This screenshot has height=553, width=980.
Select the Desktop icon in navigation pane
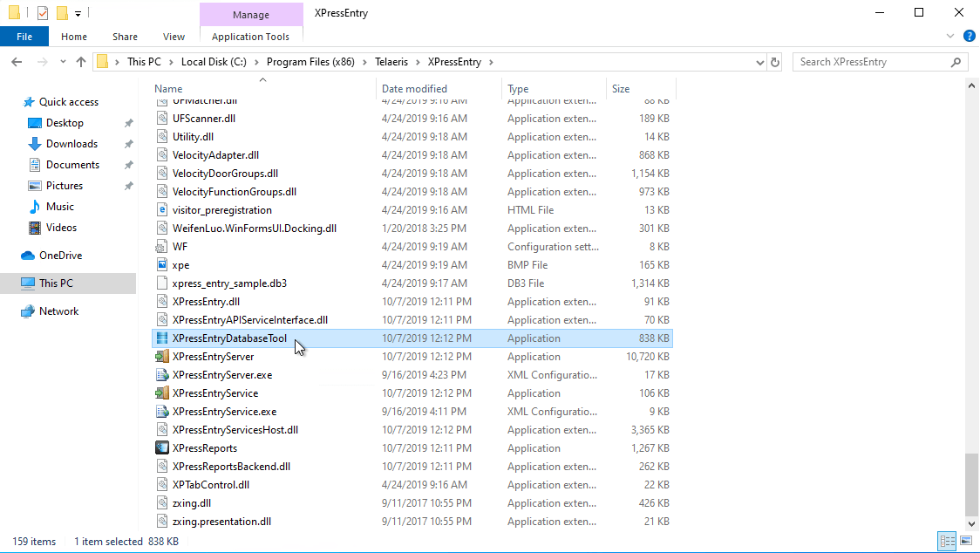click(x=35, y=123)
